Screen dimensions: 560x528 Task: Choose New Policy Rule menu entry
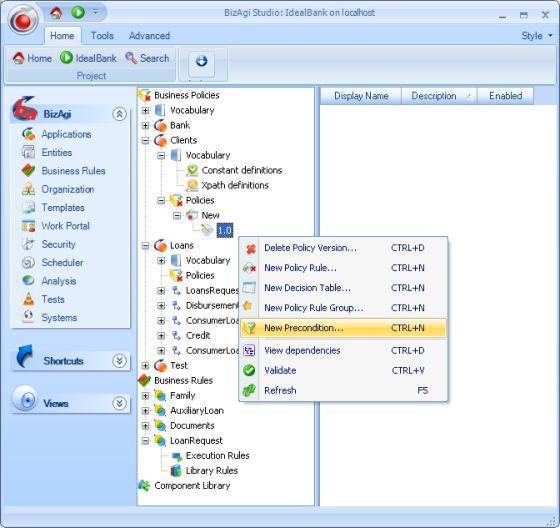click(x=343, y=268)
